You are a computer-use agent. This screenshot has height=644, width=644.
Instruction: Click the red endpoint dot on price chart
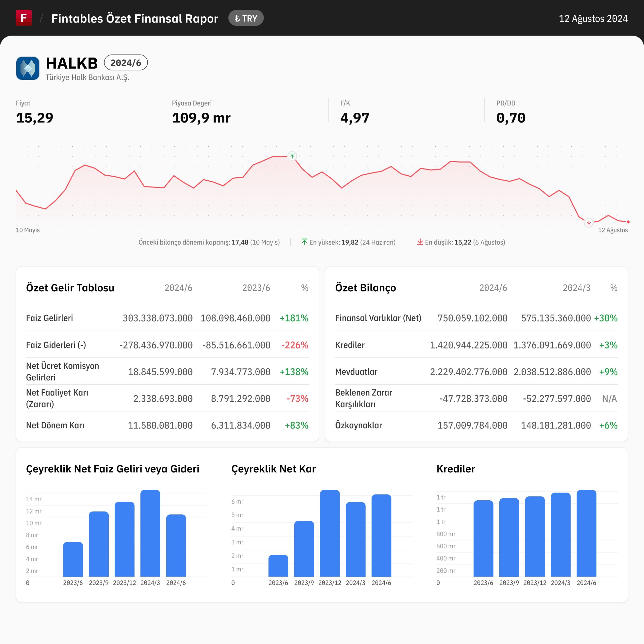[x=628, y=222]
